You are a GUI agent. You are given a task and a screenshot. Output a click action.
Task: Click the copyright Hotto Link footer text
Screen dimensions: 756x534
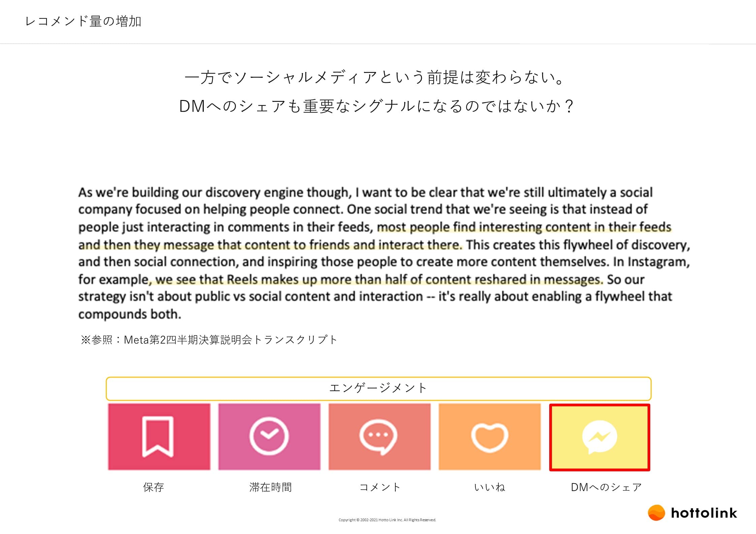pos(387,520)
